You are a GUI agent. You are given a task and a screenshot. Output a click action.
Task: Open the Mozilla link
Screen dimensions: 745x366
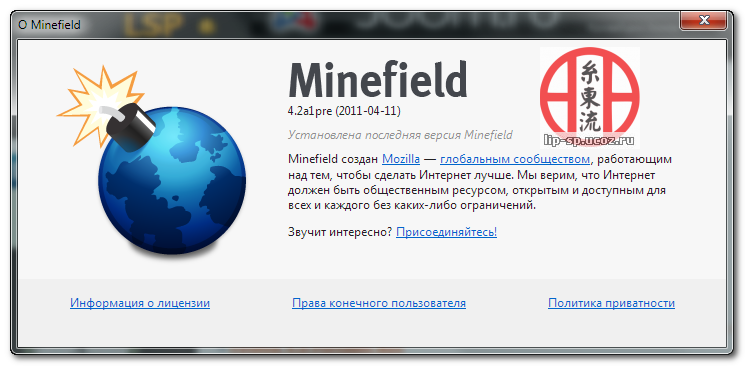401,158
